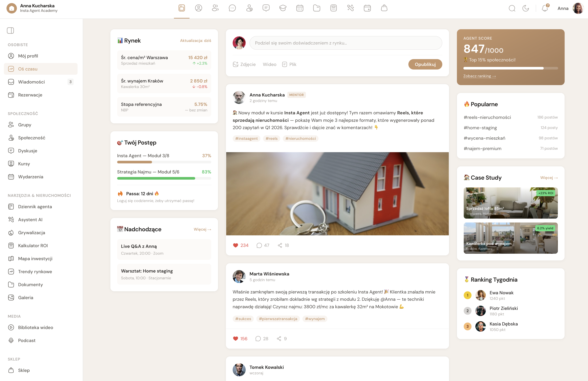Open the calendar icon in top navigation
The image size is (588, 381).
pos(300,8)
